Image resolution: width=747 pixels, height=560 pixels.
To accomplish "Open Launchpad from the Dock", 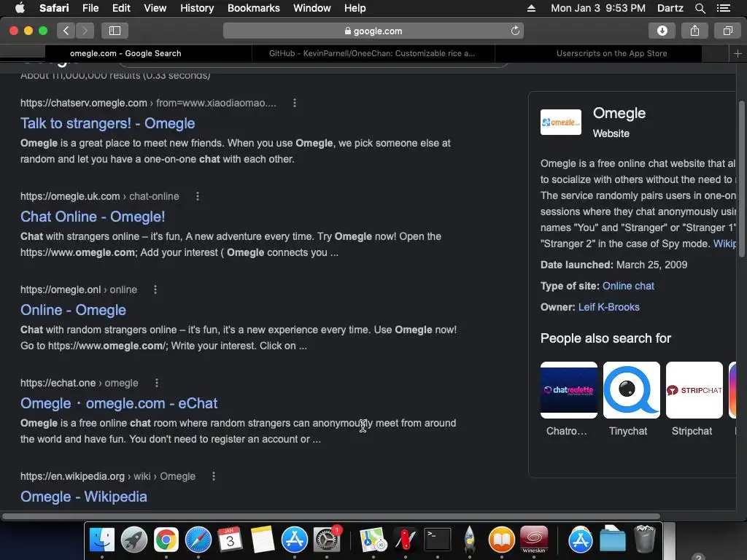I will pyautogui.click(x=134, y=540).
